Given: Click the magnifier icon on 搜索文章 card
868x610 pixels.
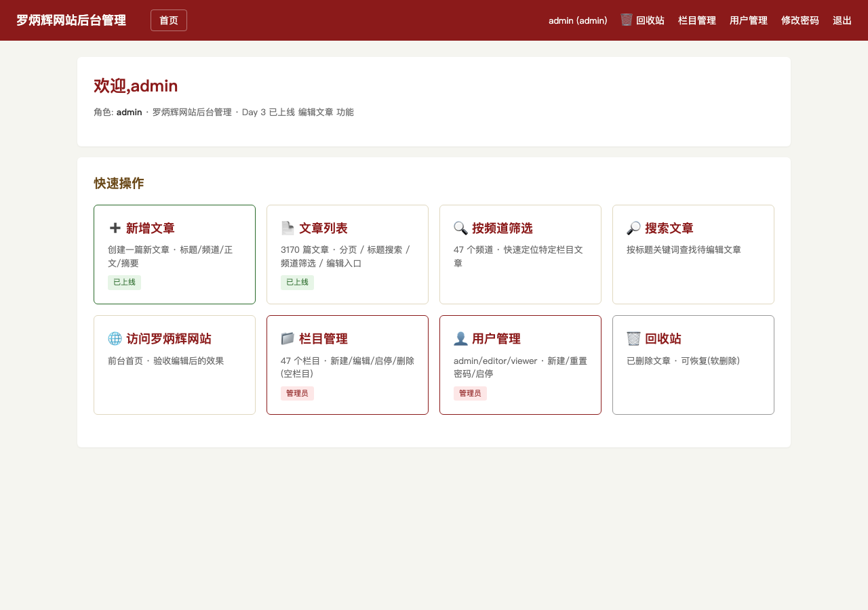Looking at the screenshot, I should tap(633, 228).
